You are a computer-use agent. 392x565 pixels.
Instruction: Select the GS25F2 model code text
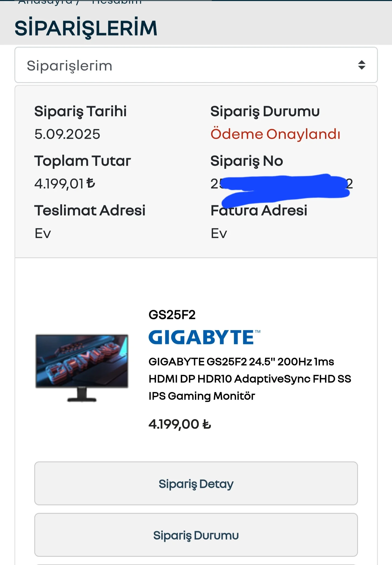pos(172,315)
